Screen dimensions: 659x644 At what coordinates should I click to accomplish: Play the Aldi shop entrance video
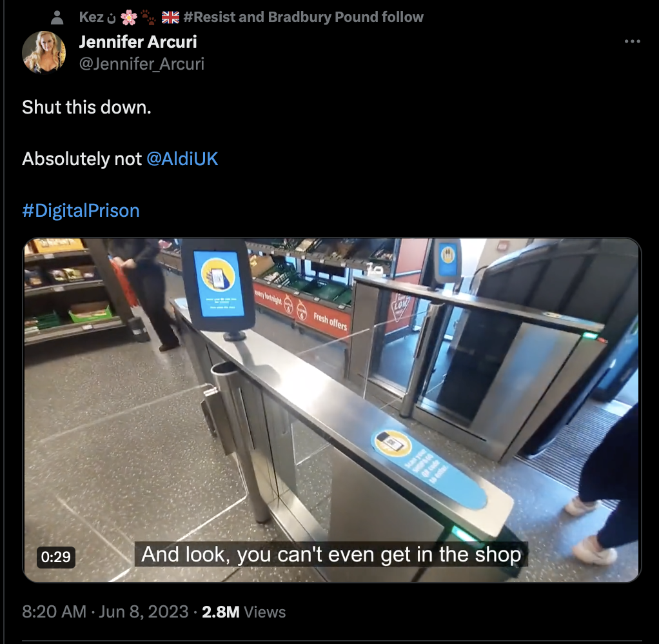[x=332, y=410]
